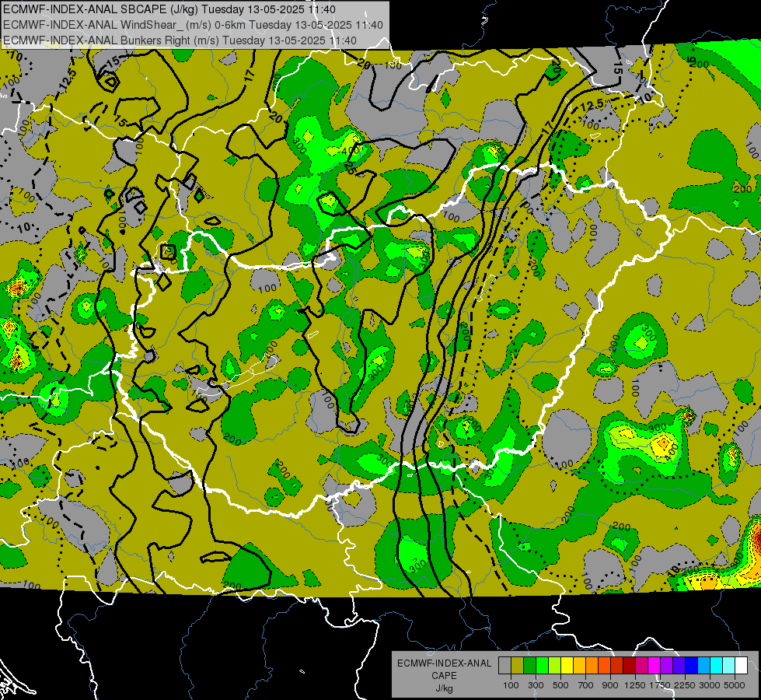Pick the pure blue legend swatch
The height and width of the screenshot is (700, 761).
[x=692, y=666]
